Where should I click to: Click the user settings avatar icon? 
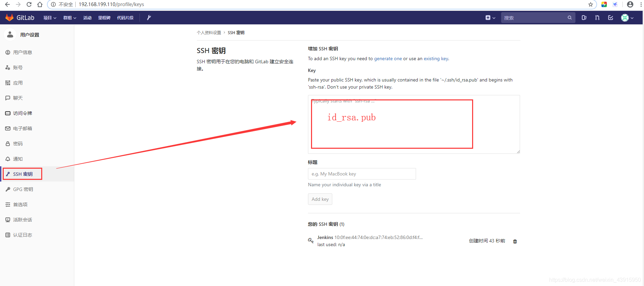click(10, 34)
